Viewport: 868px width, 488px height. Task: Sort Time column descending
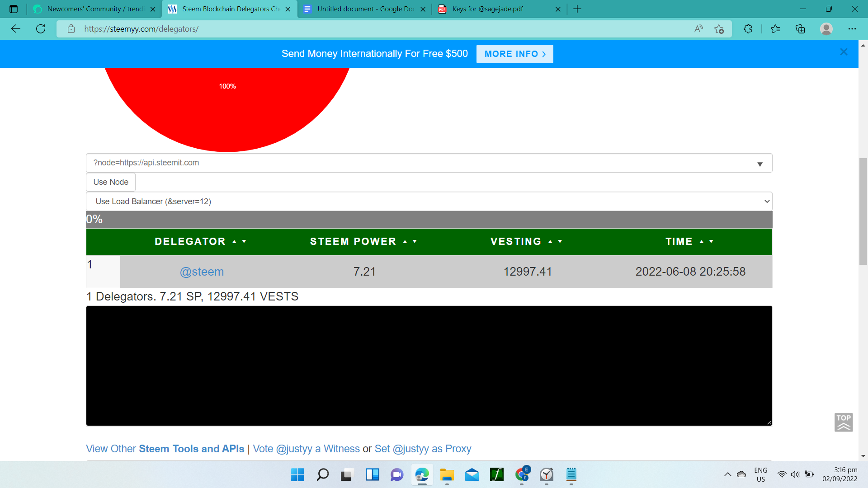click(x=711, y=242)
